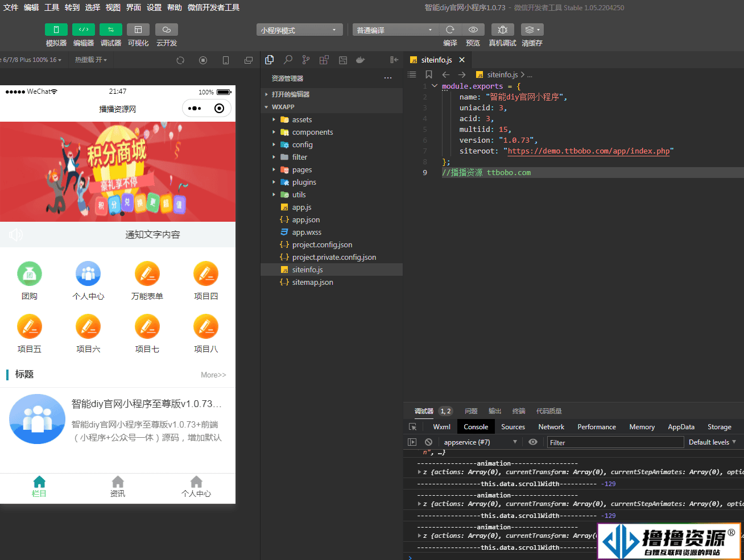
Task: Open the siteroot URL link in code
Action: pyautogui.click(x=589, y=151)
